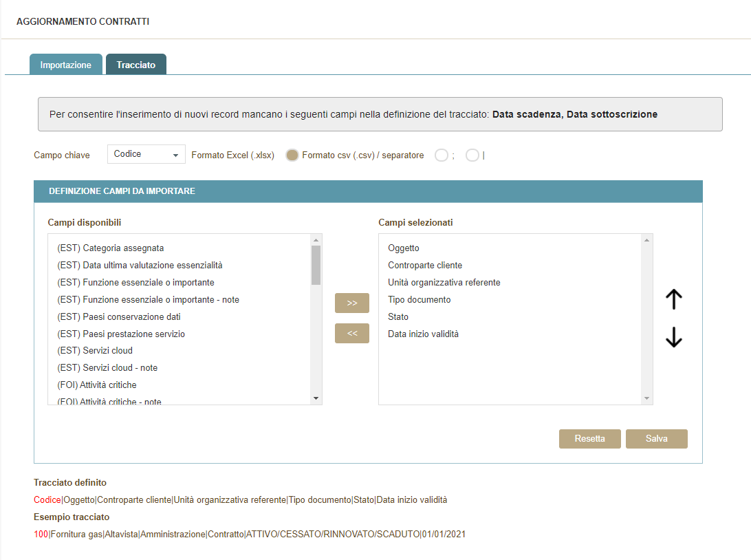Click the move up arrow icon

pos(674,299)
